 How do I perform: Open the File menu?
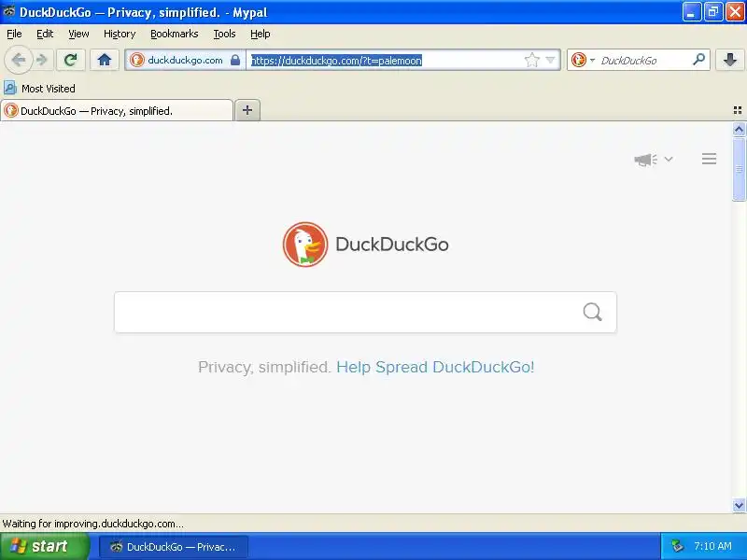tap(14, 34)
